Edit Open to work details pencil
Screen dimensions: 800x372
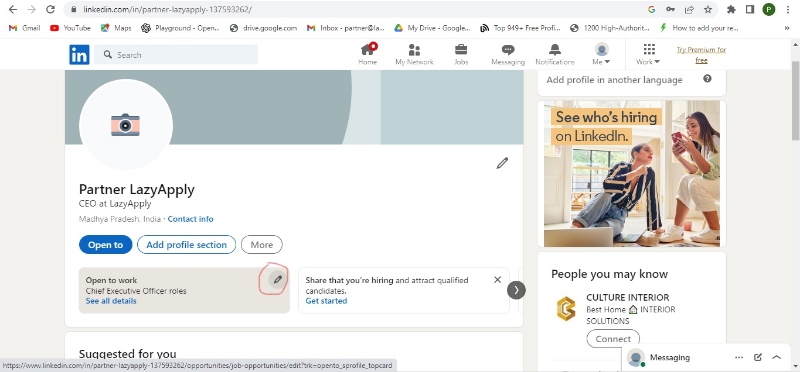pyautogui.click(x=277, y=280)
